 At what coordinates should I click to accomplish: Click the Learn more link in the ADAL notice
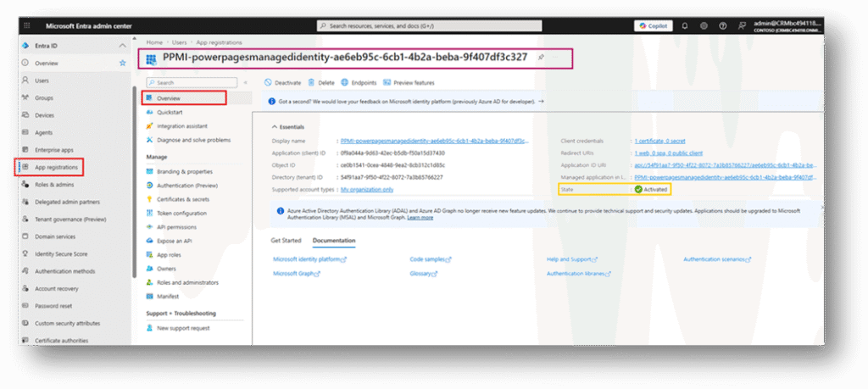tap(420, 218)
